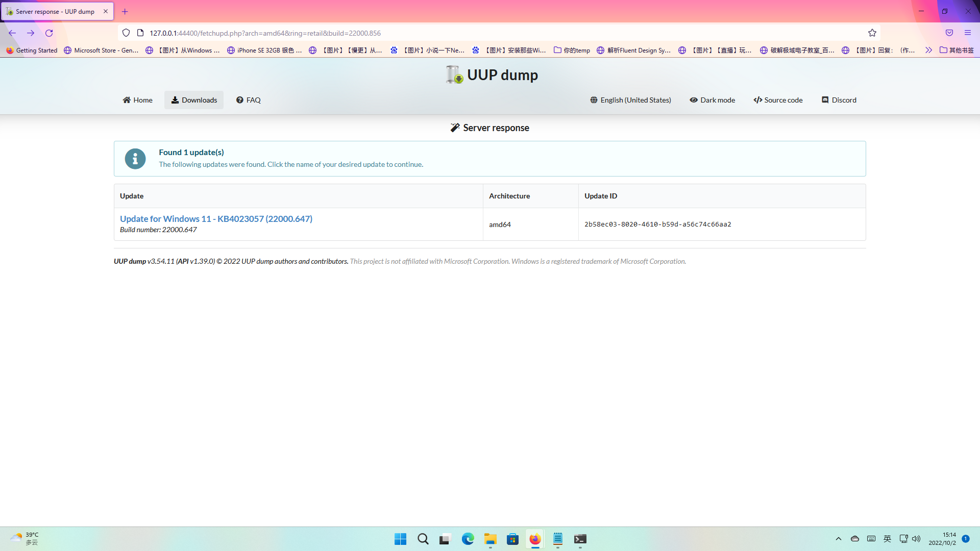The width and height of the screenshot is (980, 551).
Task: Open clock and calendar 15:14
Action: pyautogui.click(x=942, y=539)
